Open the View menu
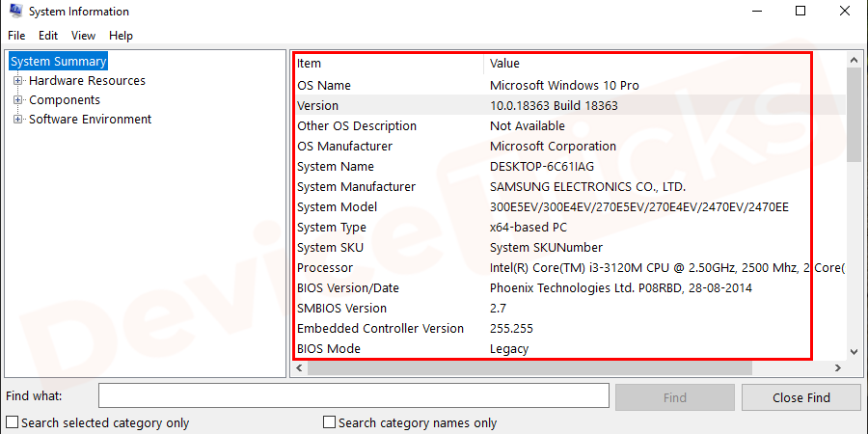Screen dimensions: 868x434 (x=83, y=36)
